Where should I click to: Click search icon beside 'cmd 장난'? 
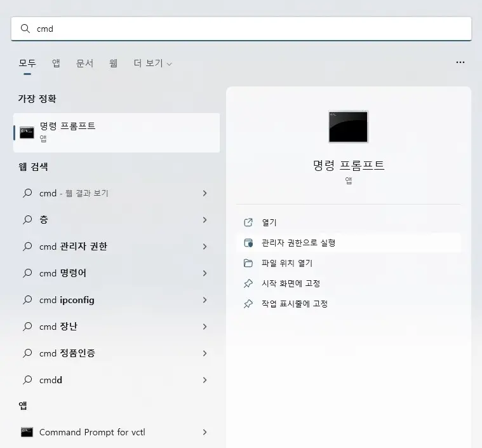(x=27, y=327)
